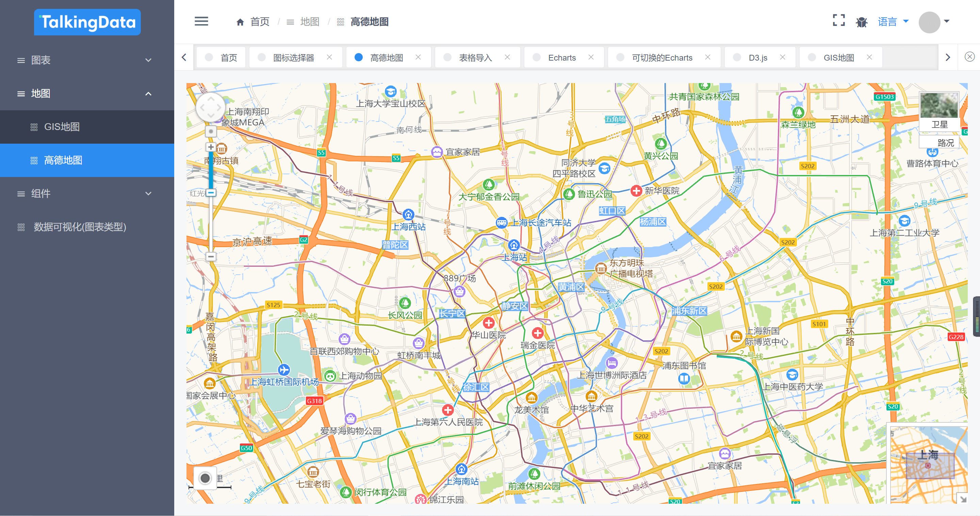
Task: Collapse the 地图 sidebar menu
Action: (x=87, y=94)
